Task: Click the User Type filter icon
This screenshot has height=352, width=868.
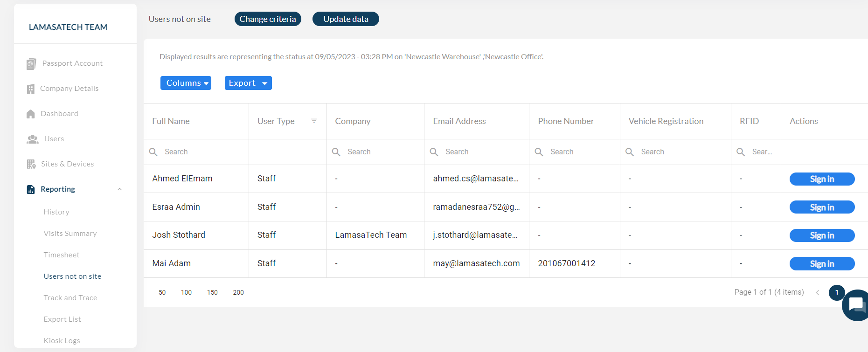Action: 314,121
